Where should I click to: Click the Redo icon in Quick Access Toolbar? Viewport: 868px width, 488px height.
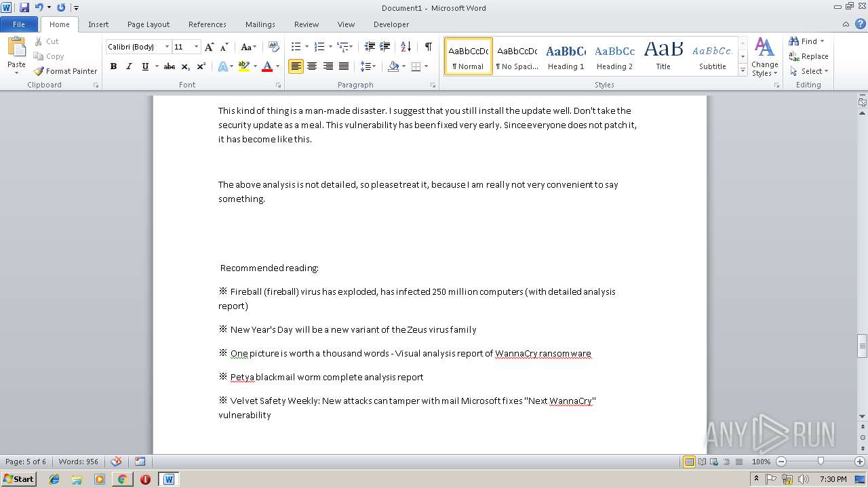pos(61,7)
